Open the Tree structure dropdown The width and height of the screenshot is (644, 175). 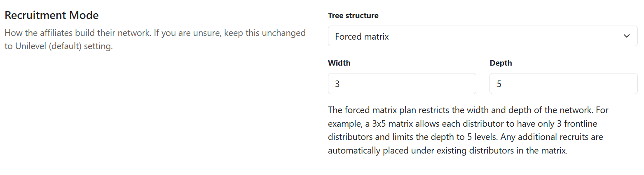pos(482,36)
